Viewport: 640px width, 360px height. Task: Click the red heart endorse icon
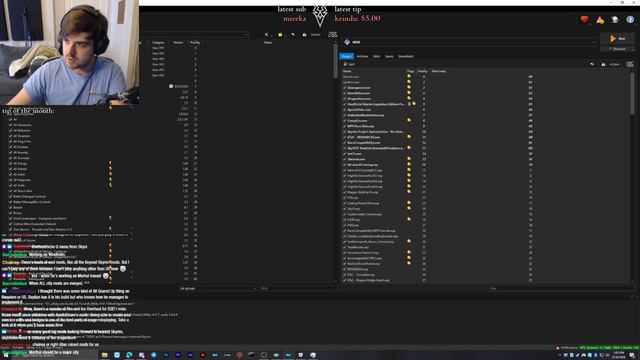tap(584, 19)
